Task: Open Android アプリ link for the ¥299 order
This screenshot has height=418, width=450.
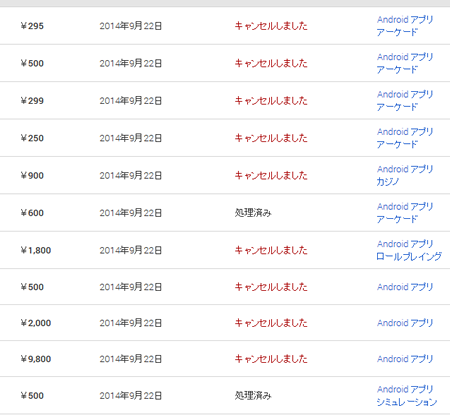Action: pos(405,94)
